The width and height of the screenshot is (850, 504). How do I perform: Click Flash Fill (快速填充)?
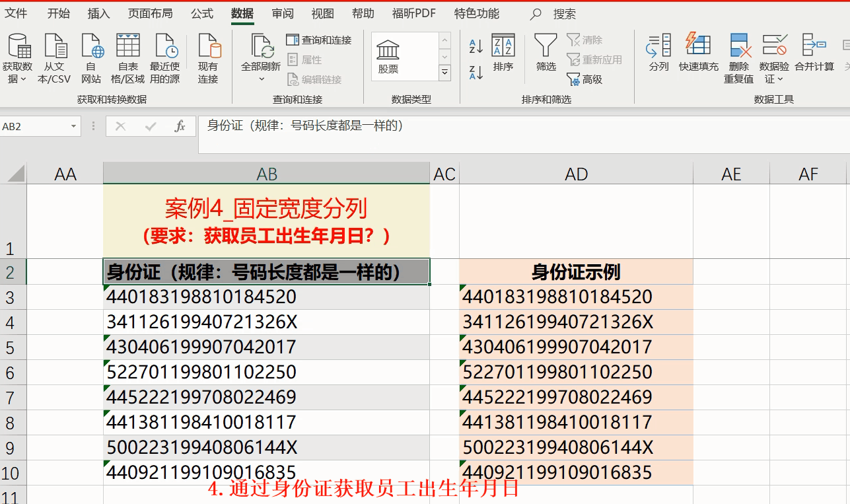coord(698,53)
